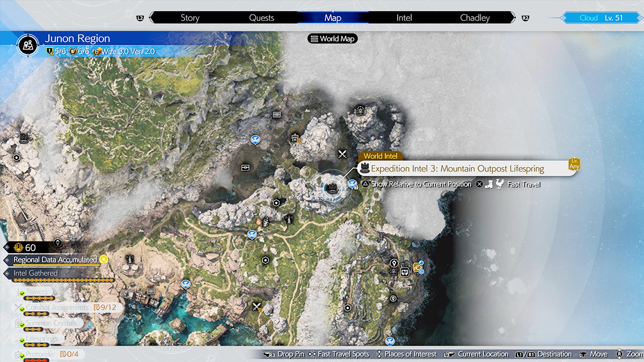Open the World Map selector

(x=333, y=39)
